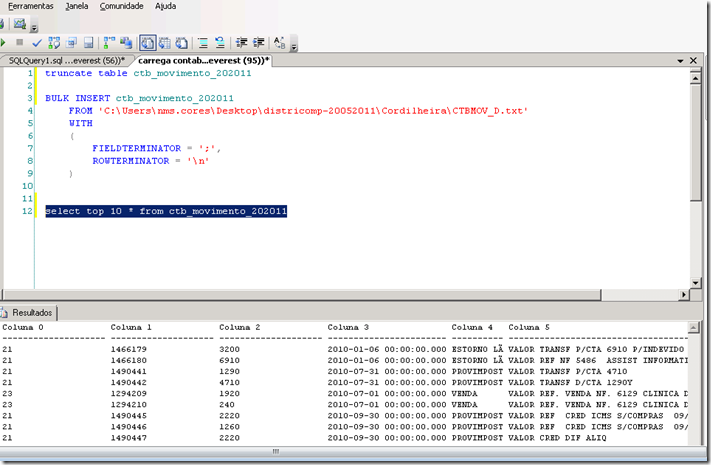Viewport: 711px width, 465px height.
Task: Open the Janela menu
Action: click(77, 6)
